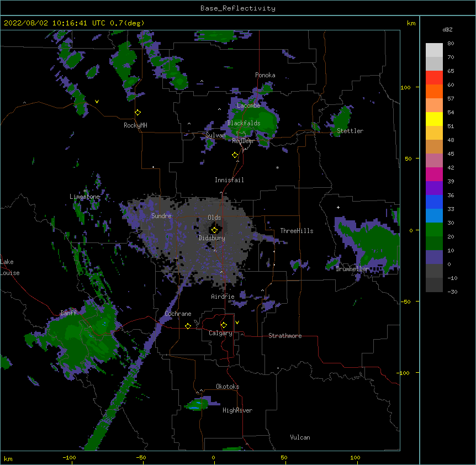This screenshot has width=476, height=465.
Task: Click the Blackfalds label
Action: [x=244, y=123]
